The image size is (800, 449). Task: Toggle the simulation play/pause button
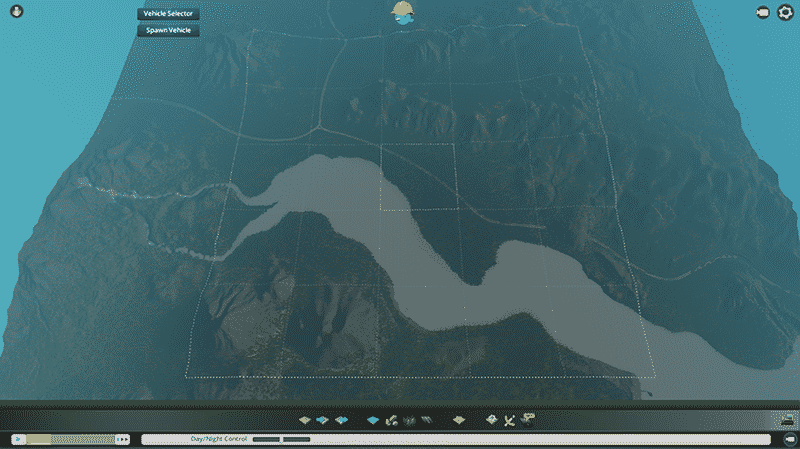pyautogui.click(x=18, y=439)
